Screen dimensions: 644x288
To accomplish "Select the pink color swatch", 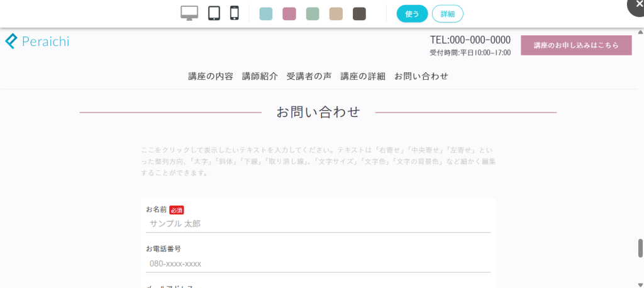I will [x=289, y=14].
